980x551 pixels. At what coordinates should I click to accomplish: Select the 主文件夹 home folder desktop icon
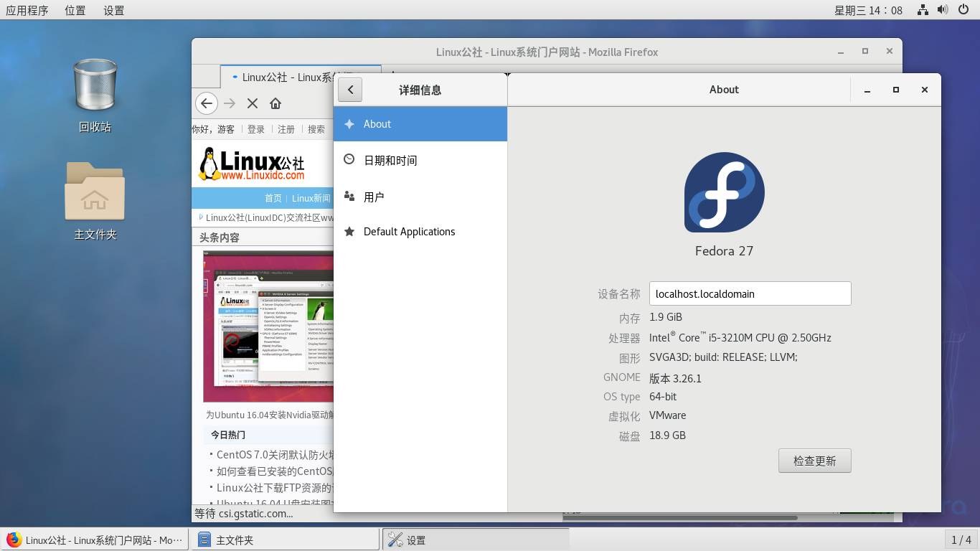pos(95,201)
